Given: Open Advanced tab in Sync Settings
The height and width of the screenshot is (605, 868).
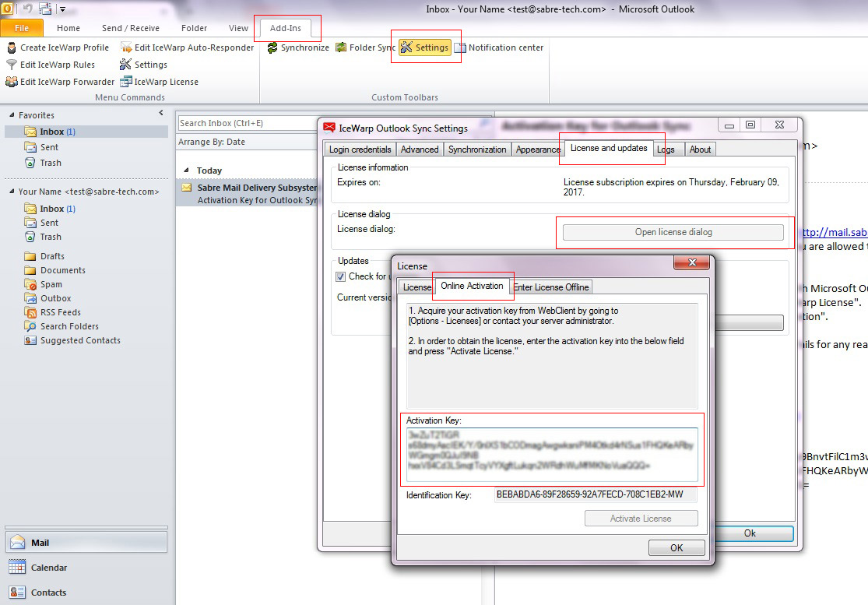Looking at the screenshot, I should pos(420,149).
